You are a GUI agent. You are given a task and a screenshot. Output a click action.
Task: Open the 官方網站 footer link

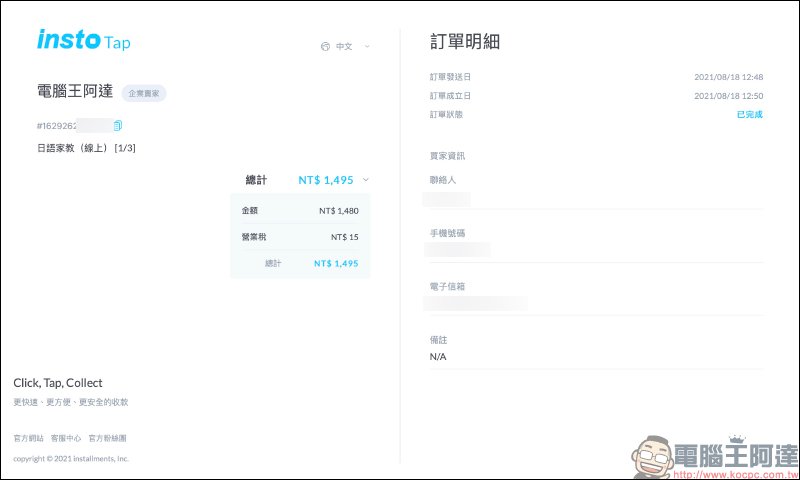pyautogui.click(x=28, y=438)
